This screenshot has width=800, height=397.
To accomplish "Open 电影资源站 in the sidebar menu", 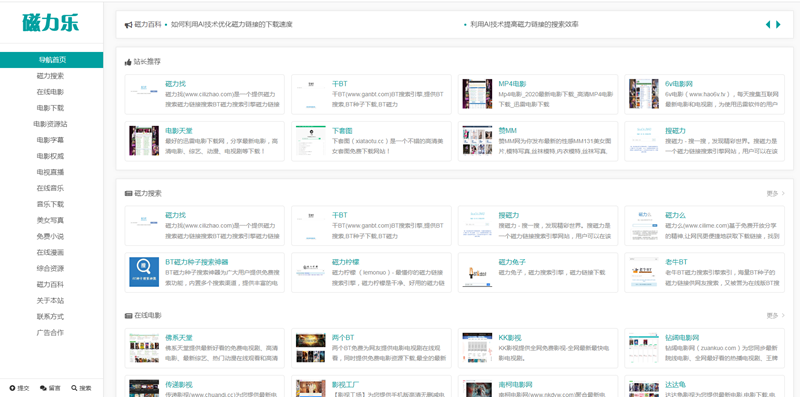I will [x=50, y=124].
